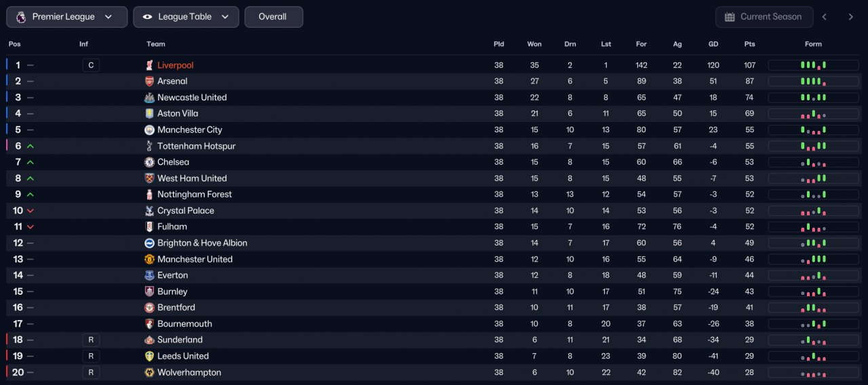This screenshot has height=385, width=868.
Task: Open the Newcastle United team link
Action: coord(192,98)
